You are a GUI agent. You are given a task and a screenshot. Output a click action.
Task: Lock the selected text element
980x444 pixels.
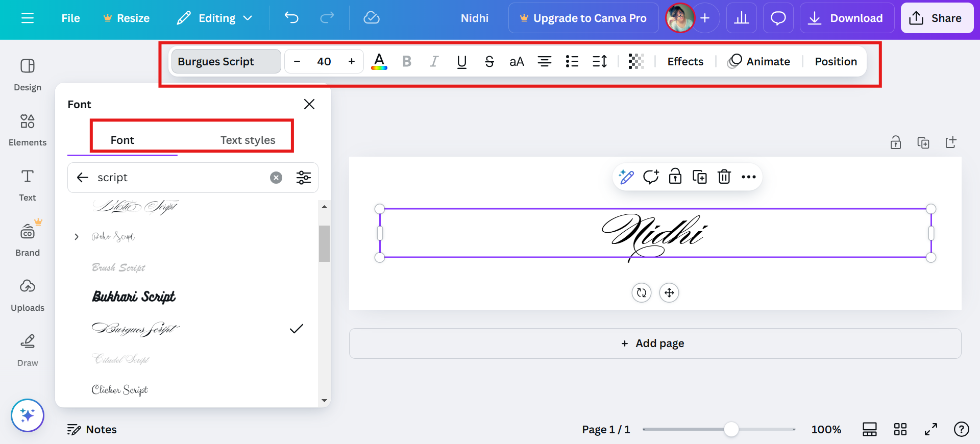coord(675,177)
